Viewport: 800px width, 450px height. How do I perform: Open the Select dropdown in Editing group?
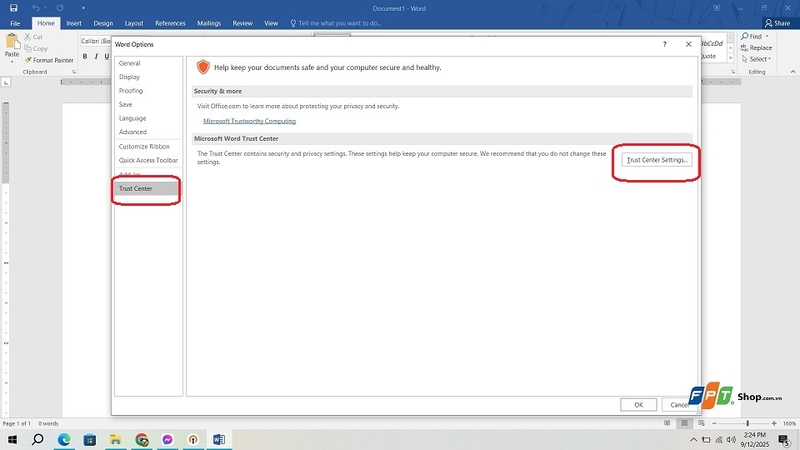point(756,59)
